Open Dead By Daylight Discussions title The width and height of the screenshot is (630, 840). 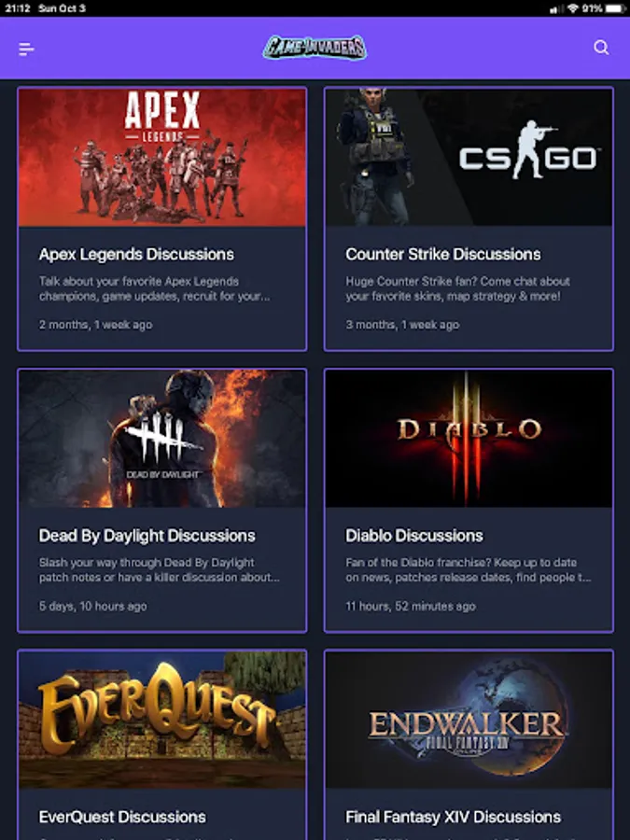[147, 536]
